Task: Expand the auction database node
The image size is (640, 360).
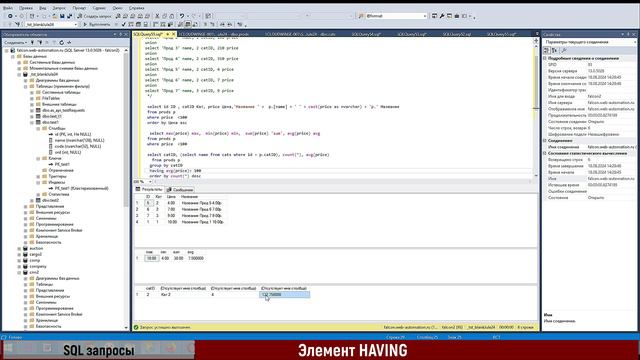Action: pyautogui.click(x=19, y=248)
